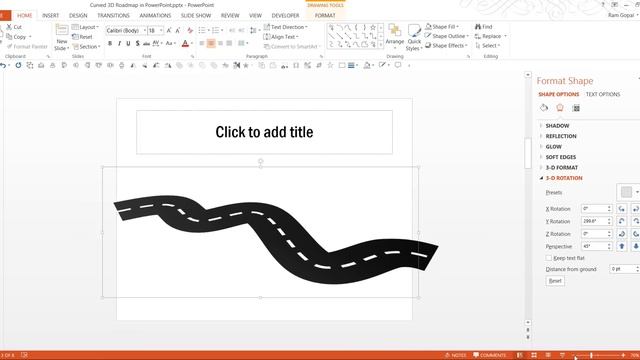Toggle text Shadow formatting

pos(138,43)
